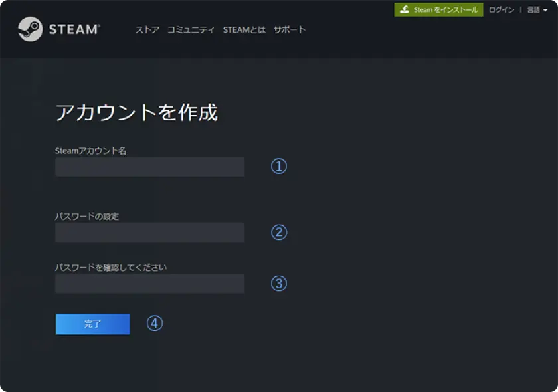Screen dimensions: 558x392
Task: Click the 完了 button
Action: pos(93,324)
